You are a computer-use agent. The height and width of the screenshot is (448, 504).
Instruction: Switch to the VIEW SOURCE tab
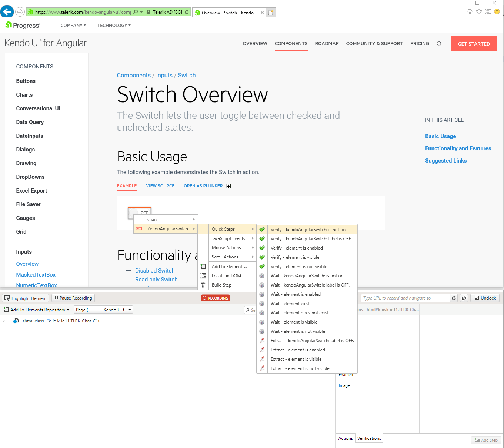[x=160, y=186]
